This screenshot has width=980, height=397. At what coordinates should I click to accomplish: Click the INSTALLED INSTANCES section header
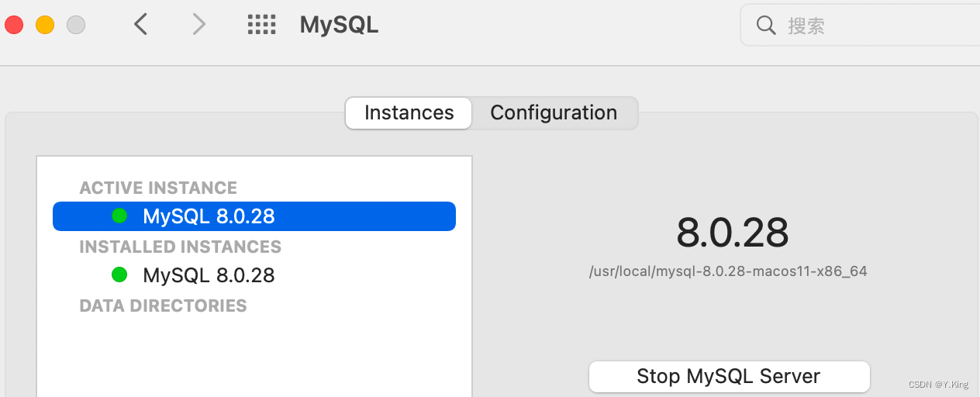180,247
